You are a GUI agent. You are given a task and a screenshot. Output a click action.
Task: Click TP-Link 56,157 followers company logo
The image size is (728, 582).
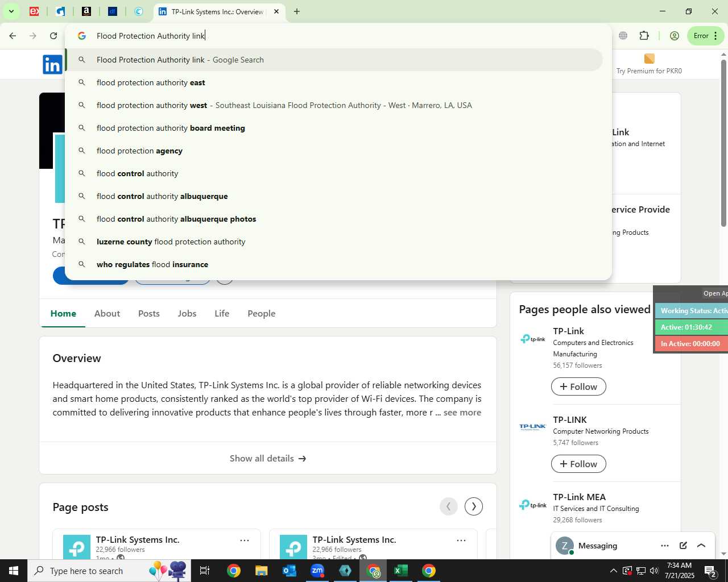(x=533, y=339)
